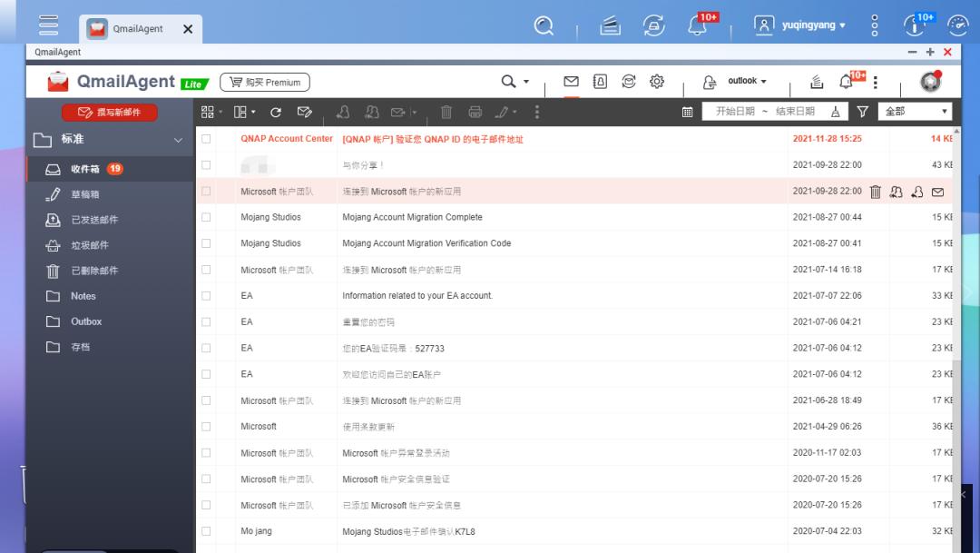
Task: Open the QmailAgent settings gear
Action: [657, 81]
